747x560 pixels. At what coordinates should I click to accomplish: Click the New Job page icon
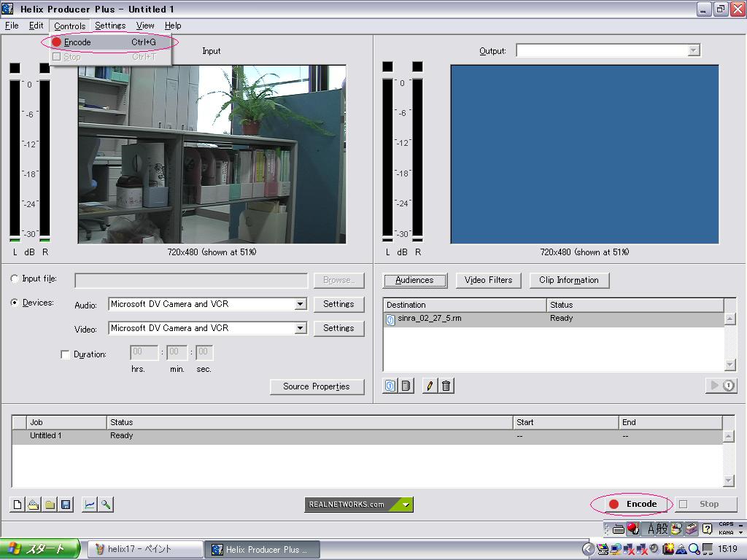point(18,505)
